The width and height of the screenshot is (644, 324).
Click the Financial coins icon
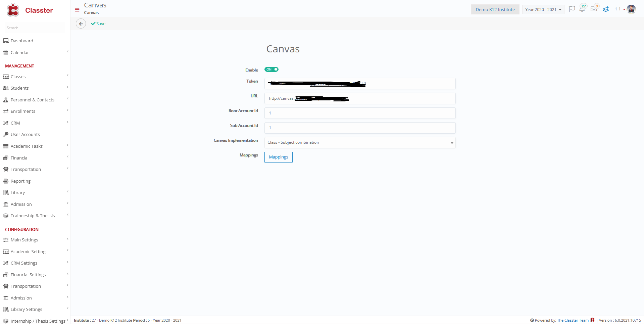coord(6,158)
